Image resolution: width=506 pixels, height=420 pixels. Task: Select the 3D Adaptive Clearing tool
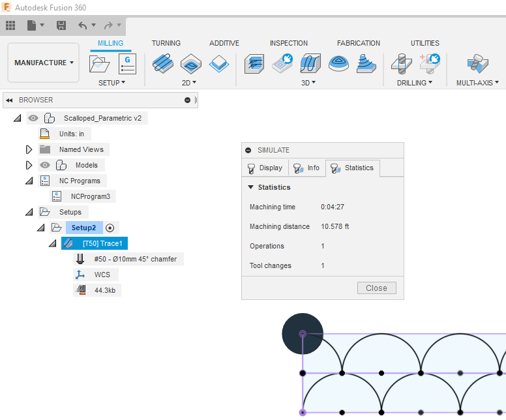(x=254, y=64)
